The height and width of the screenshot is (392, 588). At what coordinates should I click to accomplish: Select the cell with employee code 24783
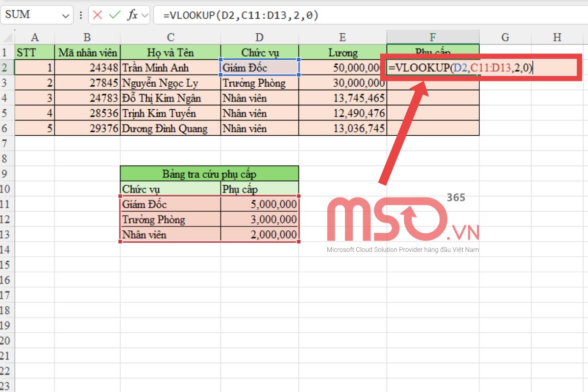87,98
